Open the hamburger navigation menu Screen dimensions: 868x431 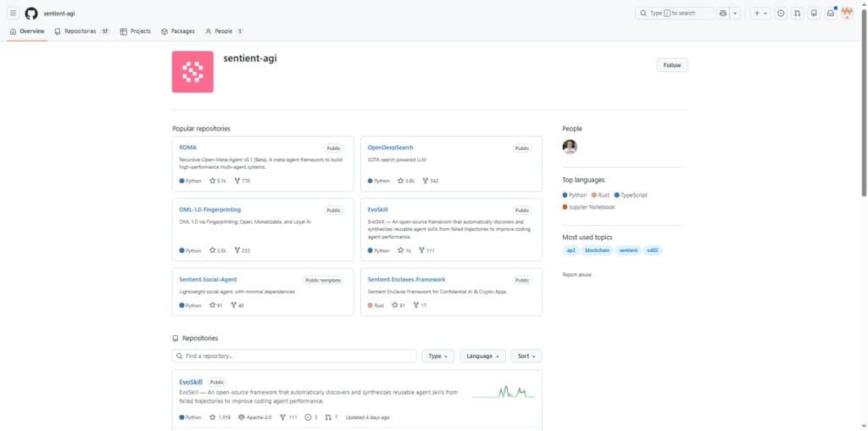tap(14, 14)
